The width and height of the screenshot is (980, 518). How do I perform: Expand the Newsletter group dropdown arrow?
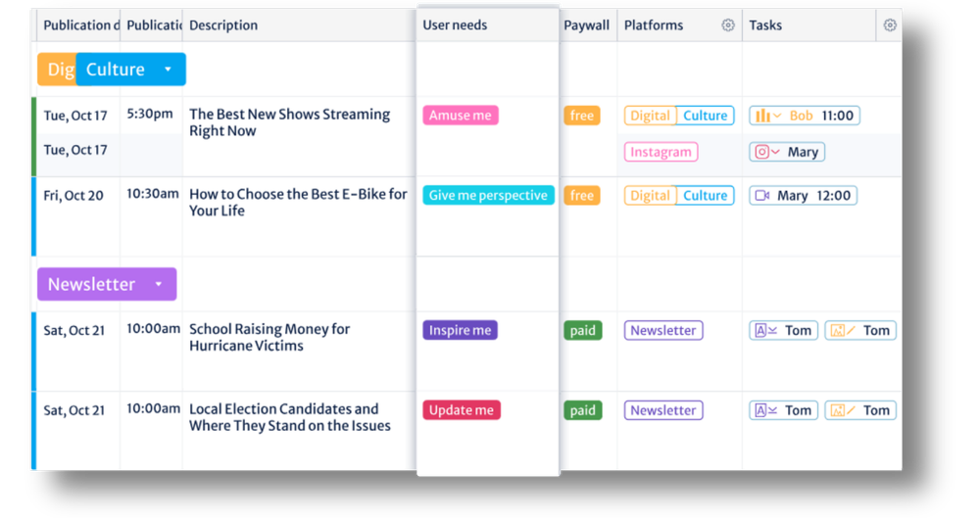click(x=159, y=285)
